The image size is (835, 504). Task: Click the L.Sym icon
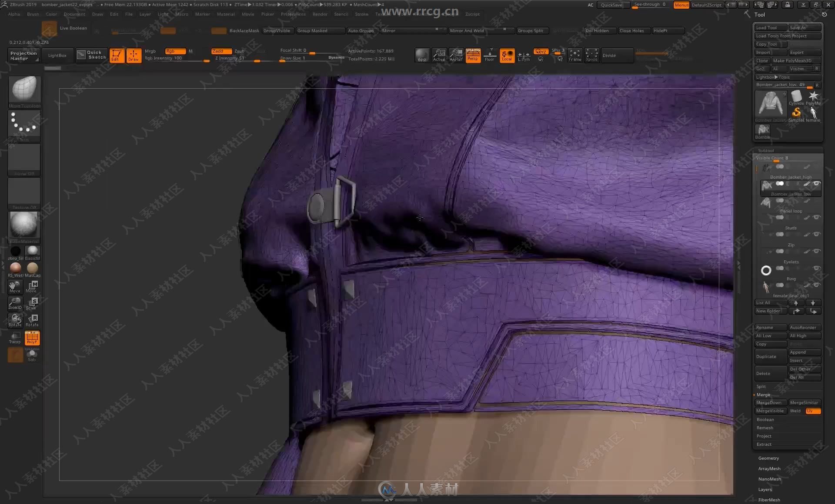(x=524, y=56)
